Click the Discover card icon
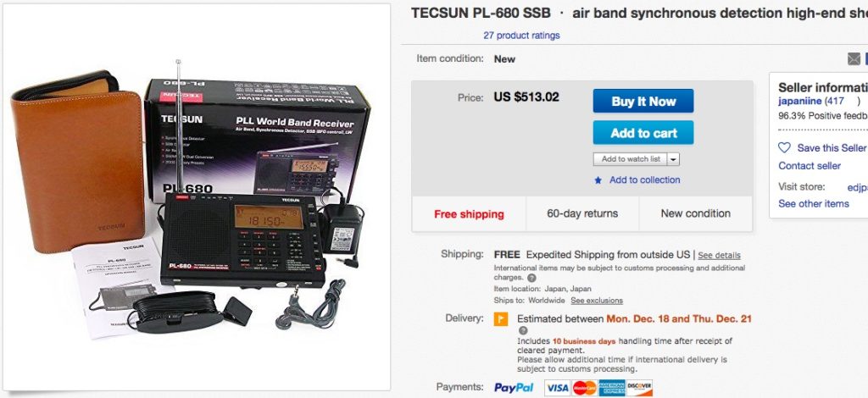 tap(639, 388)
